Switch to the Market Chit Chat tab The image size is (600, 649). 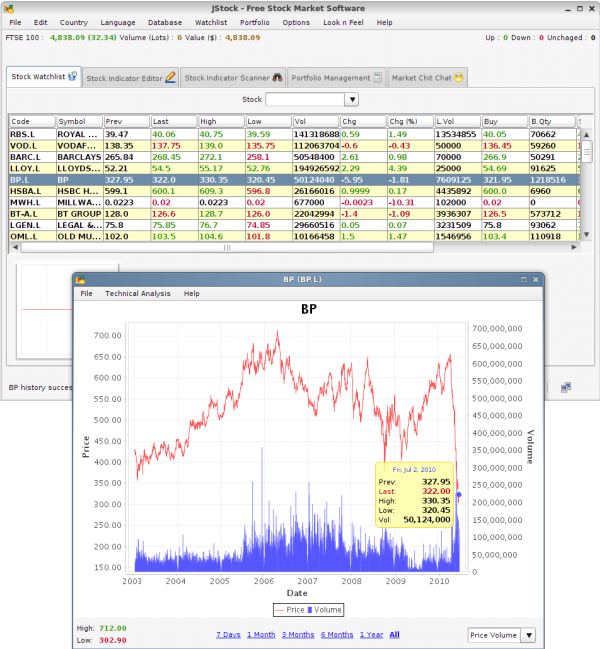point(427,78)
